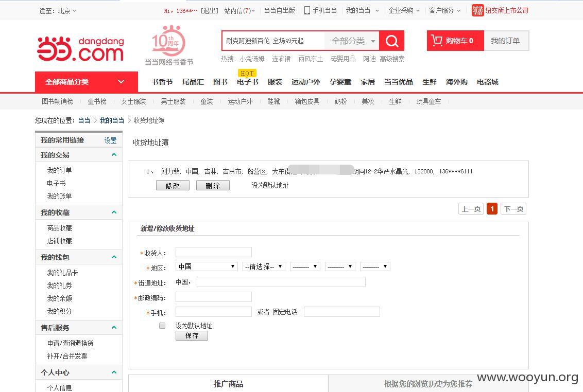
Task: Go to 下一页 next page
Action: point(513,209)
